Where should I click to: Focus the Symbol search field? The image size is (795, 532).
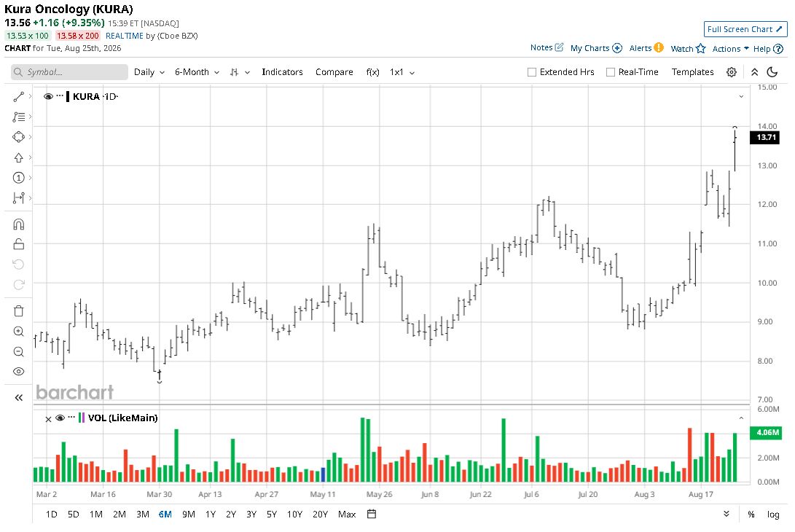(69, 72)
